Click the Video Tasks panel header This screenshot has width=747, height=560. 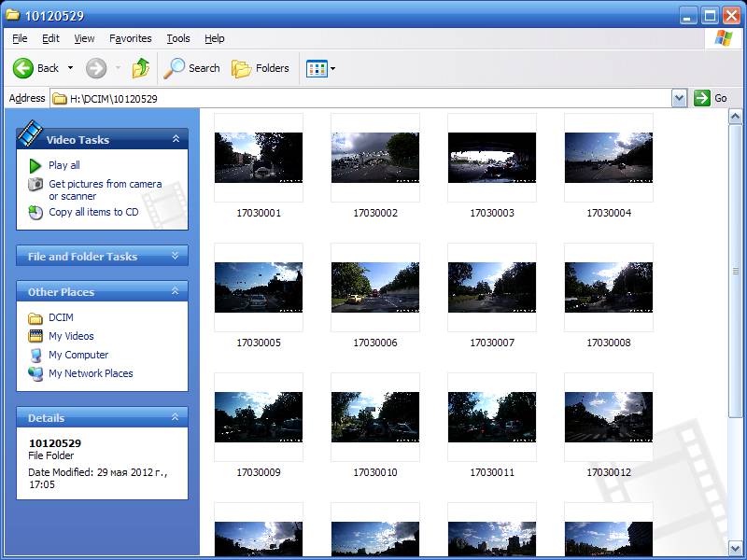click(103, 139)
